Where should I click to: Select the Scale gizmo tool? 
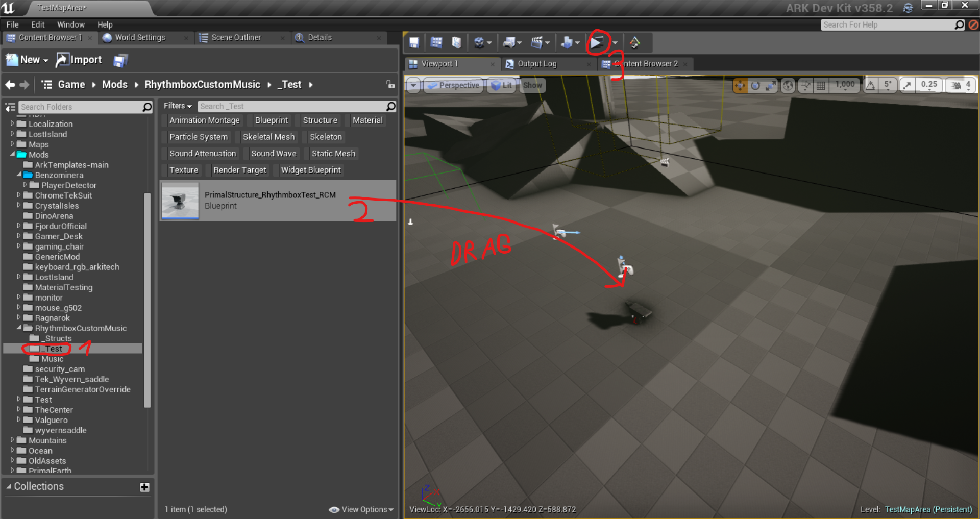tap(770, 85)
